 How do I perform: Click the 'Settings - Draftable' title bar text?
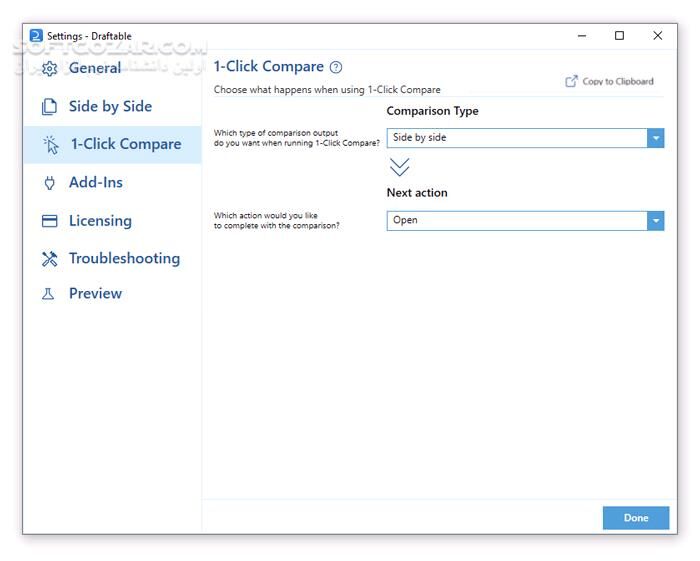[90, 37]
